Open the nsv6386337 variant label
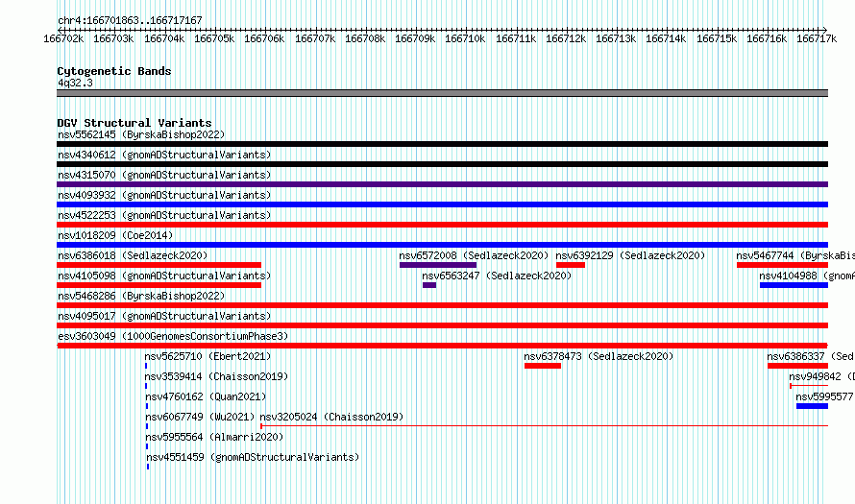Viewport: 855px width, 504px height. 810,356
